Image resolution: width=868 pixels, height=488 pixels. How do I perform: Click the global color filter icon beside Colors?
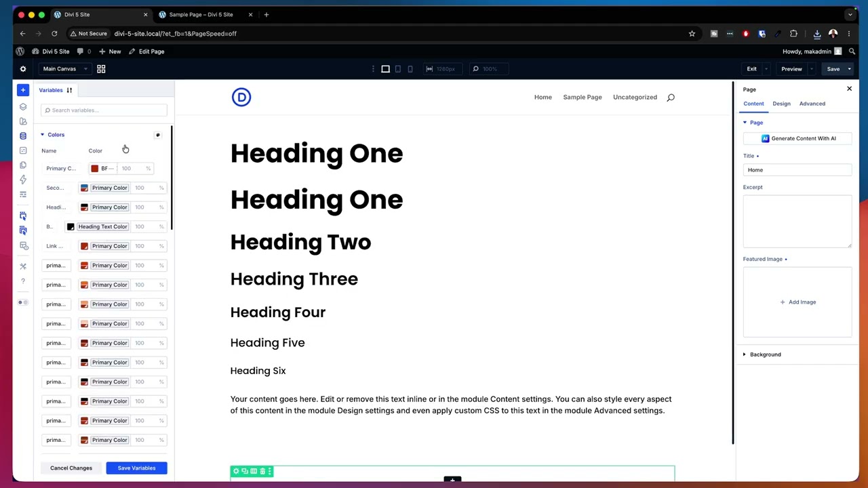pyautogui.click(x=158, y=135)
